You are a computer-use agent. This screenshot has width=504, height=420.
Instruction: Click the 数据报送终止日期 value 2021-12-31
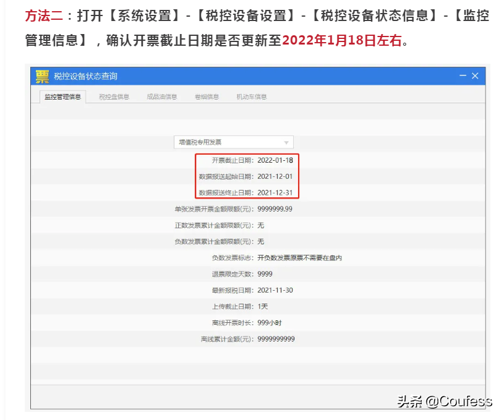click(275, 192)
